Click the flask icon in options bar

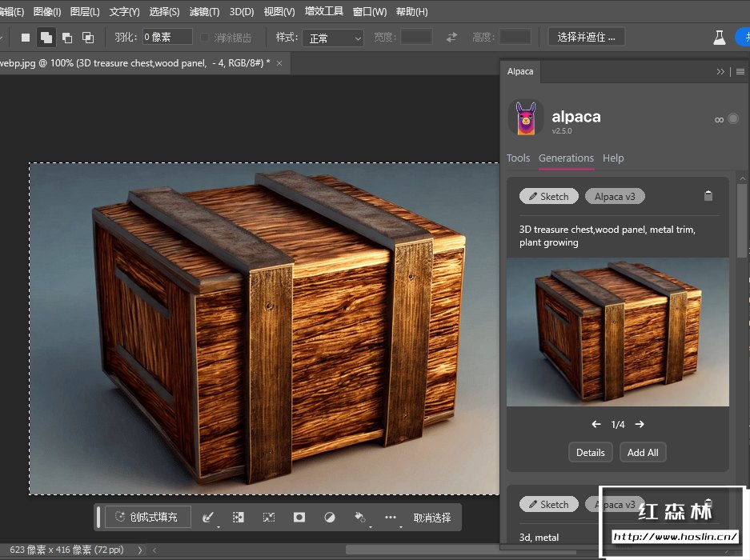click(720, 38)
